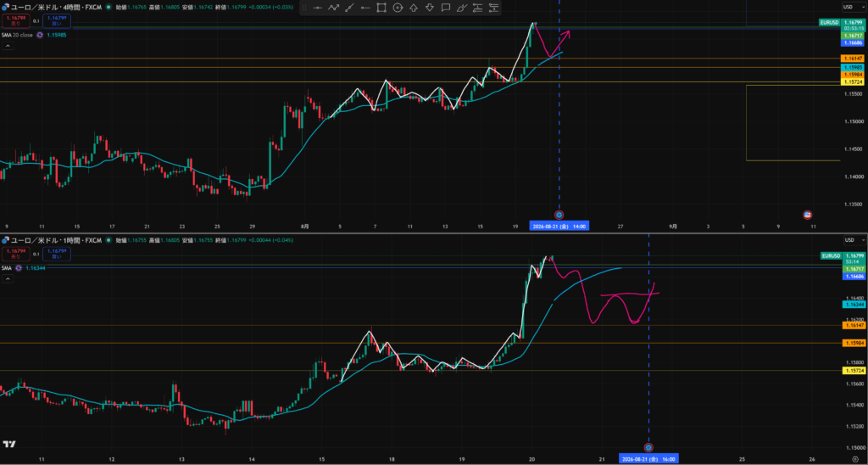Click the EUR/USD flag symbol icon in 1-hour chart

pos(6,240)
